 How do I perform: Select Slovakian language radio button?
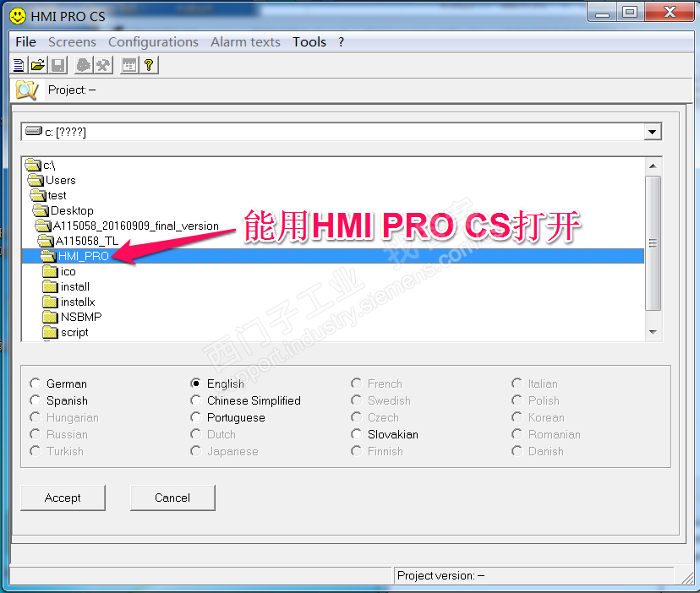point(356,434)
